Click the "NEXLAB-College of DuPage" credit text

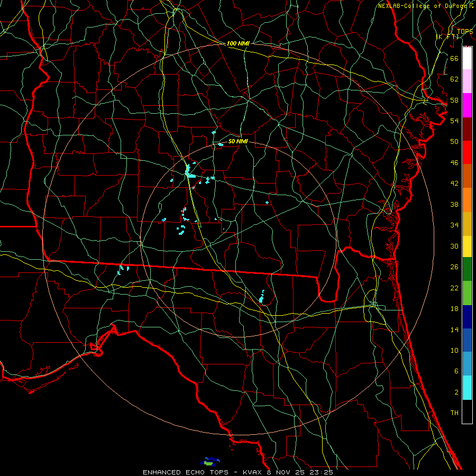pyautogui.click(x=422, y=6)
